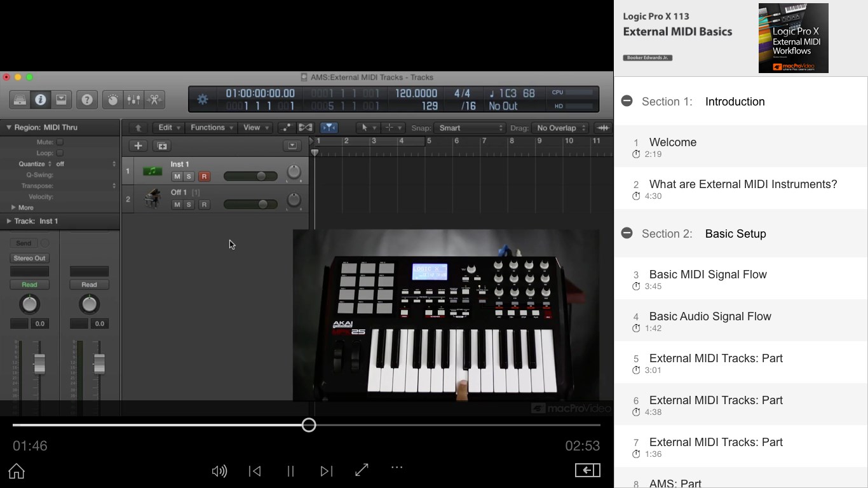868x488 pixels.
Task: Click the Off 1 track pan knob
Action: tap(294, 200)
